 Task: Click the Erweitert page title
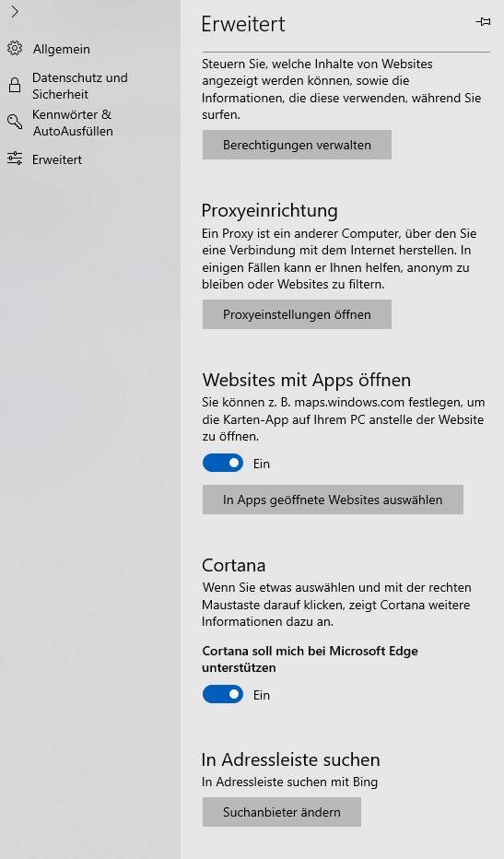[243, 24]
